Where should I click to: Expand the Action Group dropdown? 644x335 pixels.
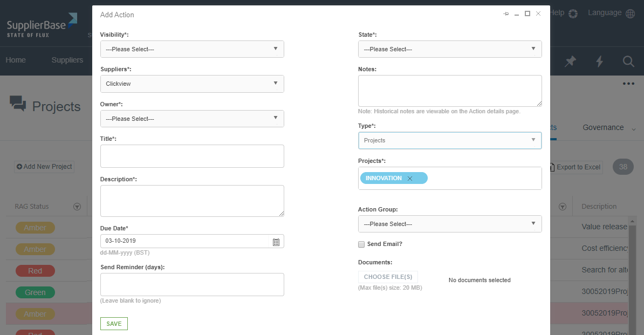450,224
